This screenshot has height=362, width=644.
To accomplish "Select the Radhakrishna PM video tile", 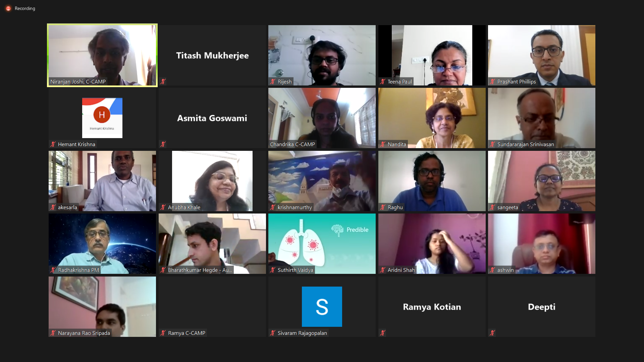I will tap(102, 244).
